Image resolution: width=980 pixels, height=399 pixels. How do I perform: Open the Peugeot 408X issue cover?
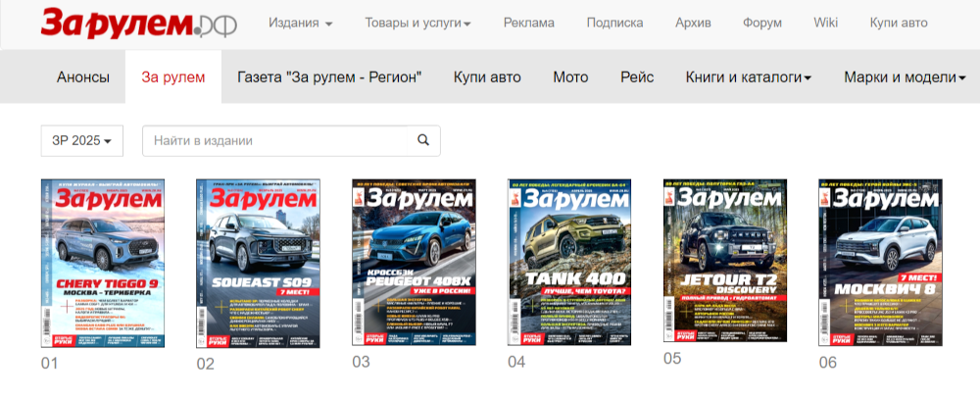pos(414,262)
